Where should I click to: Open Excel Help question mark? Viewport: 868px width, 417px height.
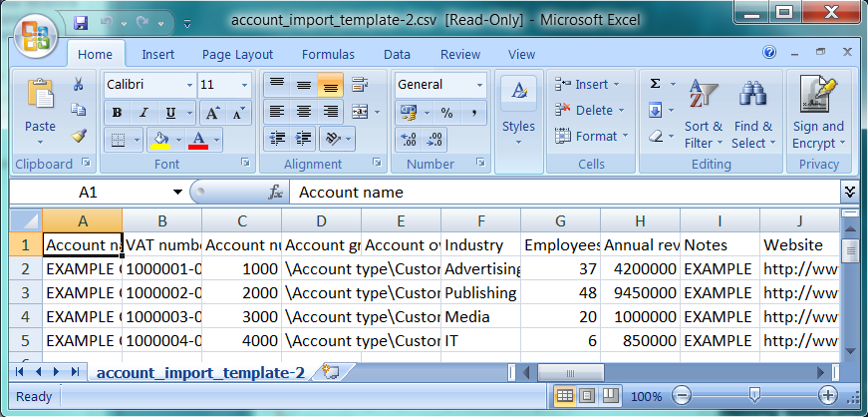click(769, 52)
